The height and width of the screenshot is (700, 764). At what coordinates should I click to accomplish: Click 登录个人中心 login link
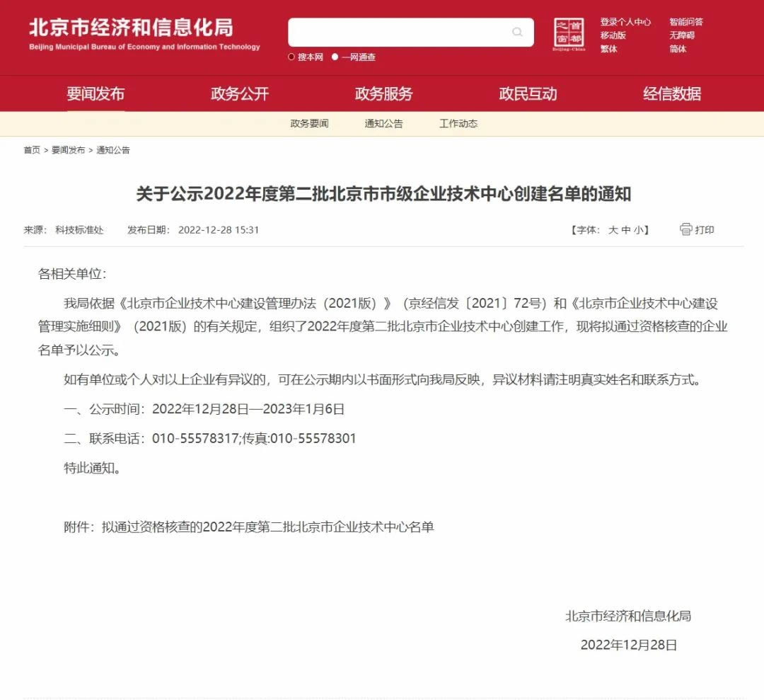[x=625, y=22]
